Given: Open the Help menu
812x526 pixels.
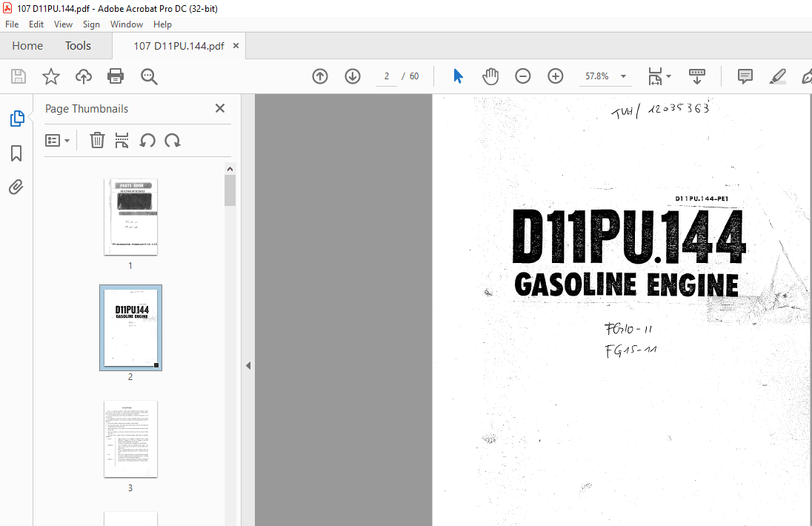Looking at the screenshot, I should 162,24.
